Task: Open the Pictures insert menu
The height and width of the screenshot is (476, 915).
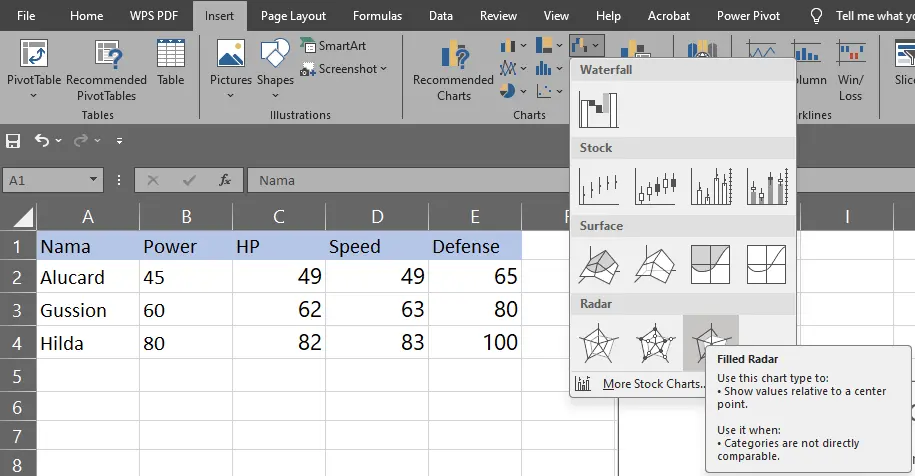Action: pyautogui.click(x=231, y=69)
